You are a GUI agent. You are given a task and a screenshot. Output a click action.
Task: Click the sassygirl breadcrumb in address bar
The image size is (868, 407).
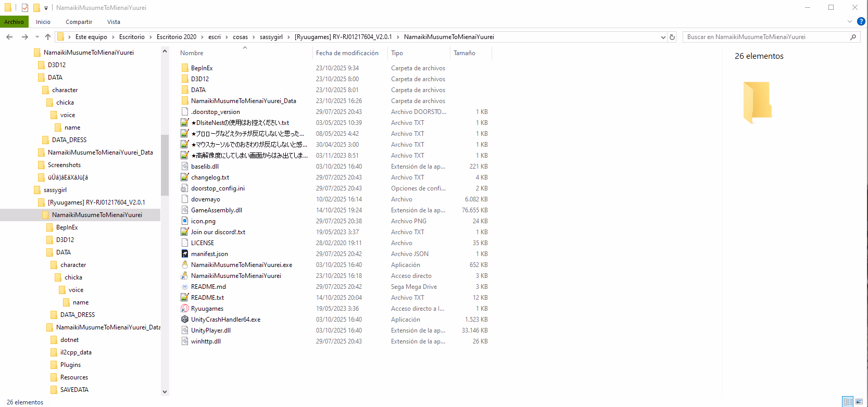pos(271,37)
